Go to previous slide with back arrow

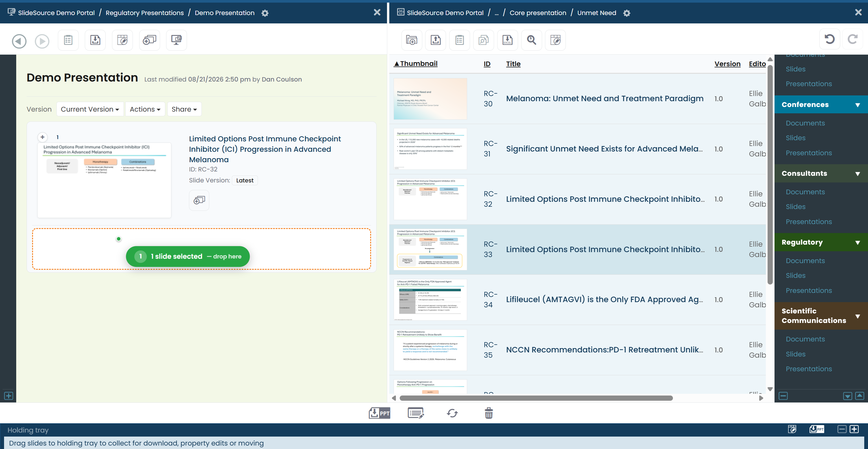(19, 41)
